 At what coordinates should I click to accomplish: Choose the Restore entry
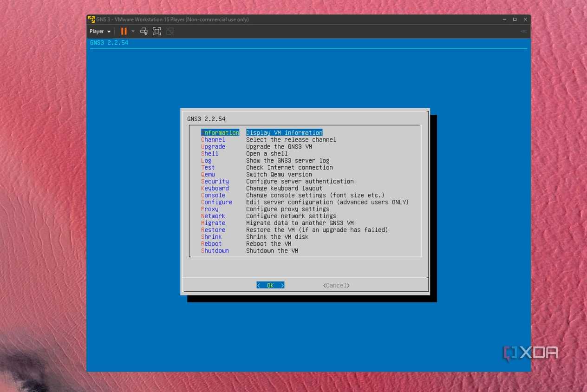click(x=213, y=230)
